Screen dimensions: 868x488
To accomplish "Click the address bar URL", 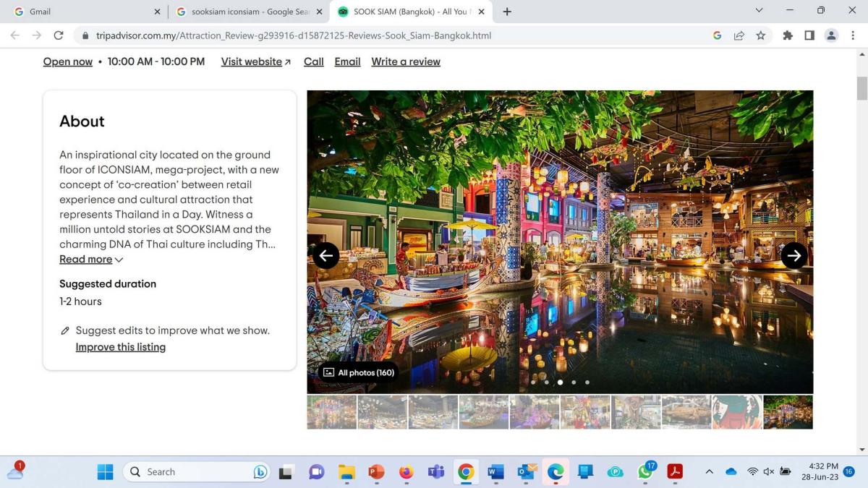I will point(294,35).
